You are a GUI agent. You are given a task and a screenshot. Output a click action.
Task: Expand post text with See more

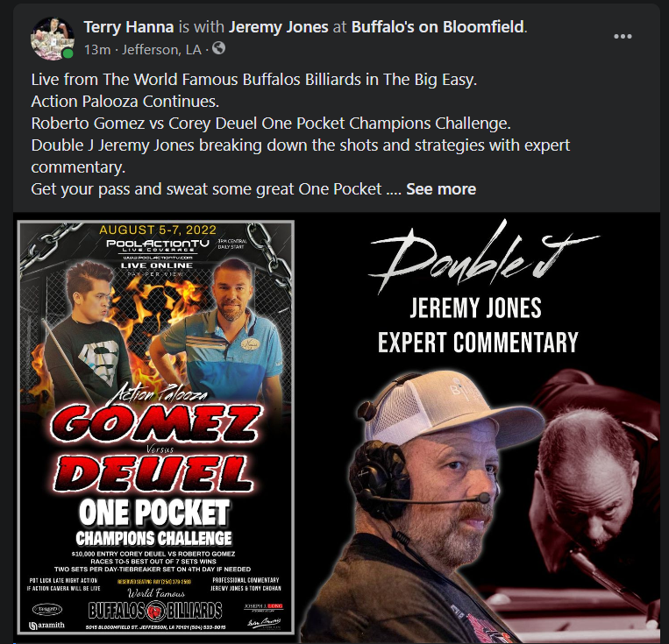[441, 189]
